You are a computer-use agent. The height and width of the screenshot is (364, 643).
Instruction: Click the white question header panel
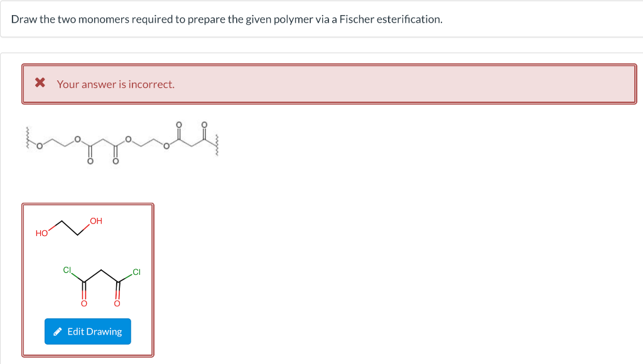point(321,19)
